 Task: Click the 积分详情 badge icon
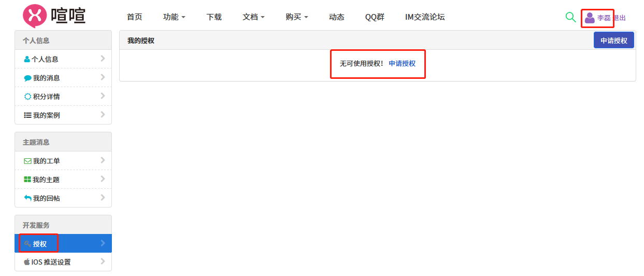(27, 96)
